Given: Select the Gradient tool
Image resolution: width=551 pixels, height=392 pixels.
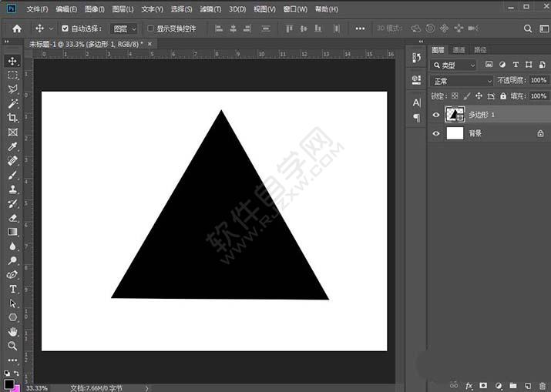Looking at the screenshot, I should [12, 232].
